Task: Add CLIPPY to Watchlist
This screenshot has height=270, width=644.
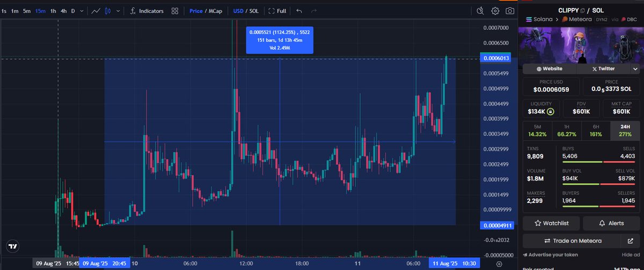Action: click(551, 223)
